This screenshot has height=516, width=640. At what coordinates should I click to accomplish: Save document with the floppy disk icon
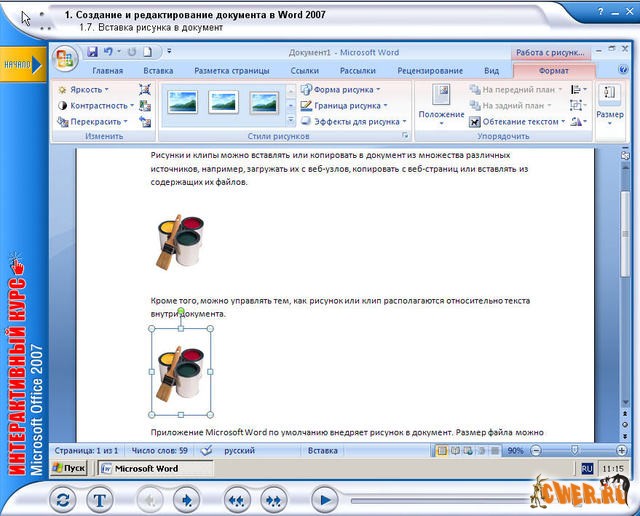pos(92,51)
